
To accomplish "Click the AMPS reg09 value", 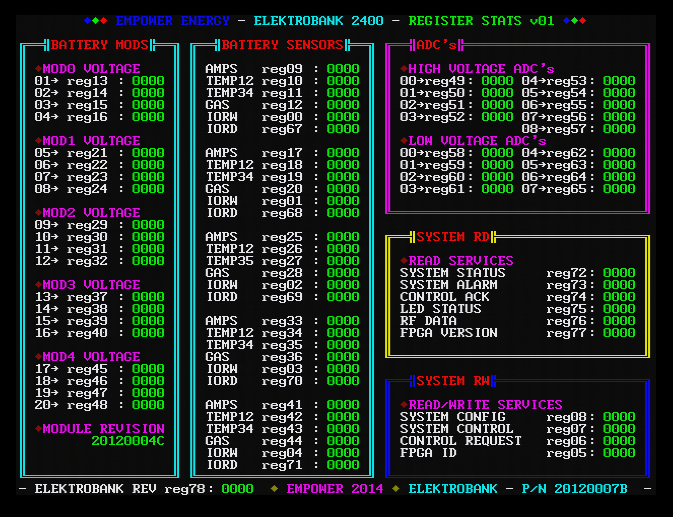I will (343, 69).
